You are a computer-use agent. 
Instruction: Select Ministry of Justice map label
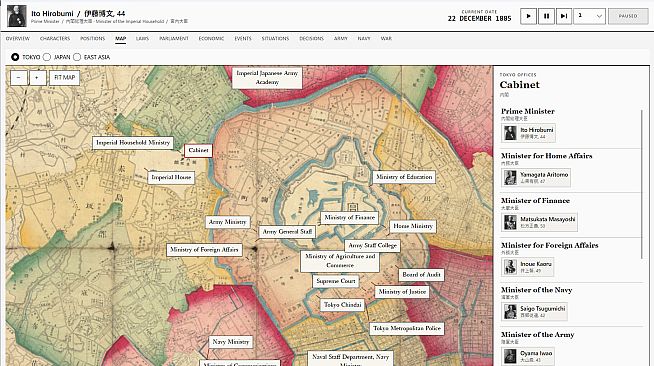pos(402,292)
